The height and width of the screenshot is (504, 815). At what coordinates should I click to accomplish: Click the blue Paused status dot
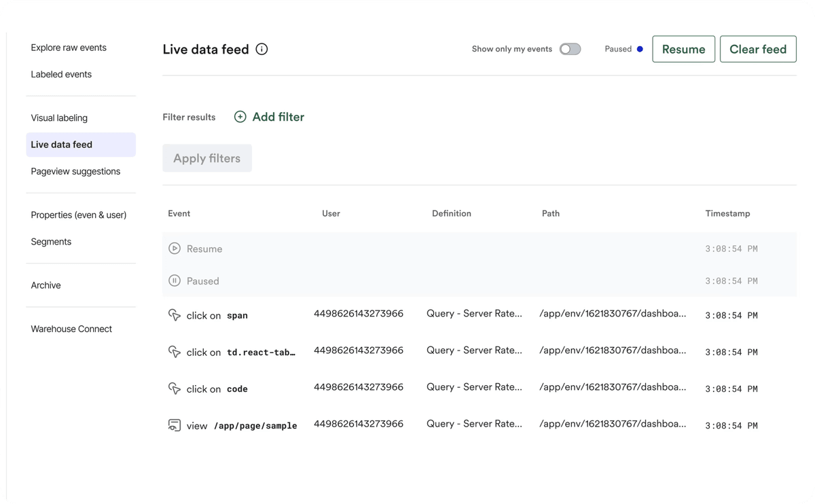640,49
